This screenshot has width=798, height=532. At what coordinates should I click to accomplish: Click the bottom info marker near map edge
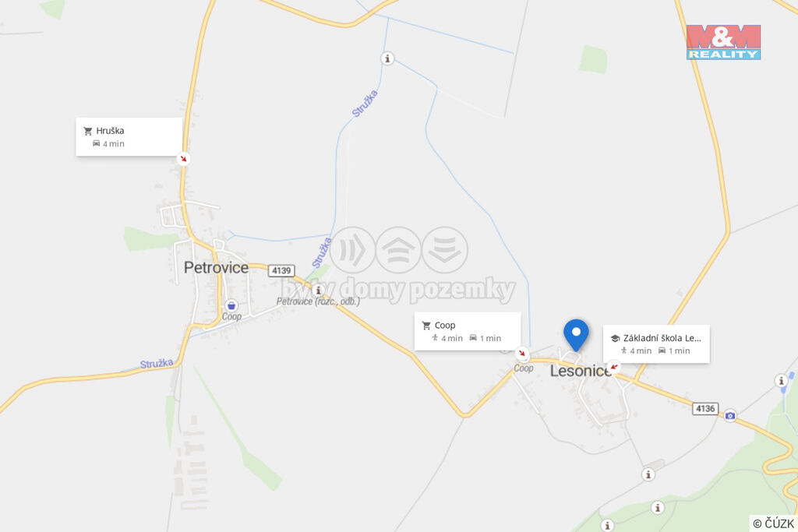[x=606, y=525]
